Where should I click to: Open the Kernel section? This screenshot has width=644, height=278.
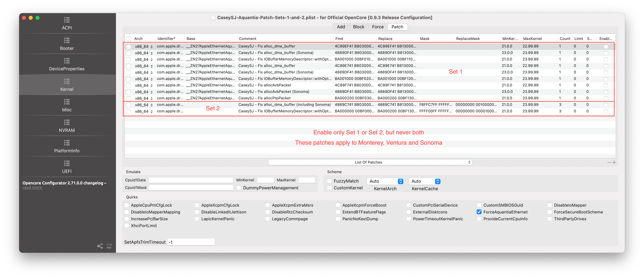(67, 85)
